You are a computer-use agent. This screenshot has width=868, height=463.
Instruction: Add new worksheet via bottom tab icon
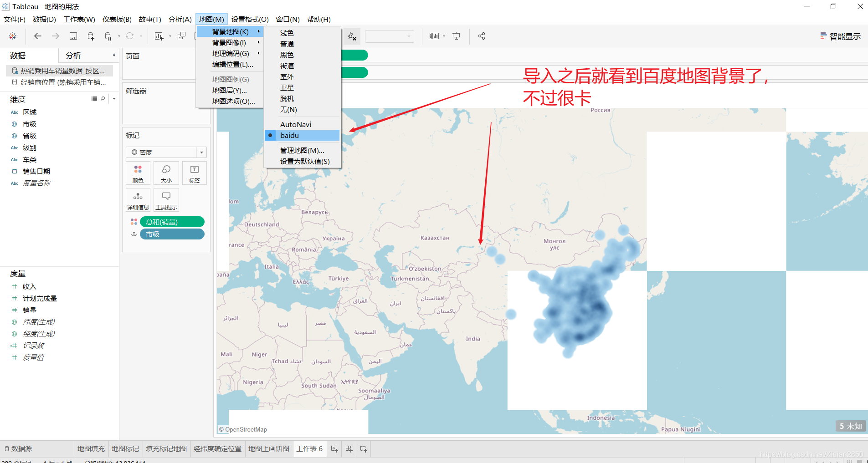(334, 449)
